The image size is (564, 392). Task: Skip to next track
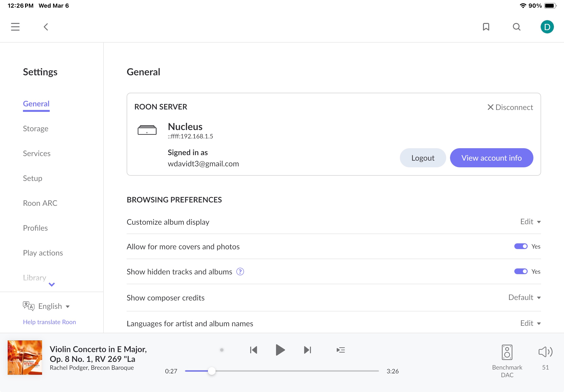click(x=307, y=350)
